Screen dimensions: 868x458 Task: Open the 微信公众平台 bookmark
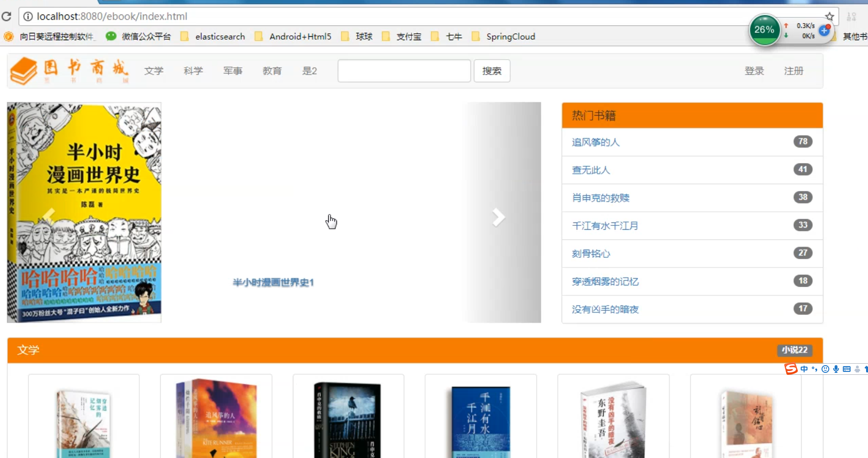pyautogui.click(x=138, y=36)
